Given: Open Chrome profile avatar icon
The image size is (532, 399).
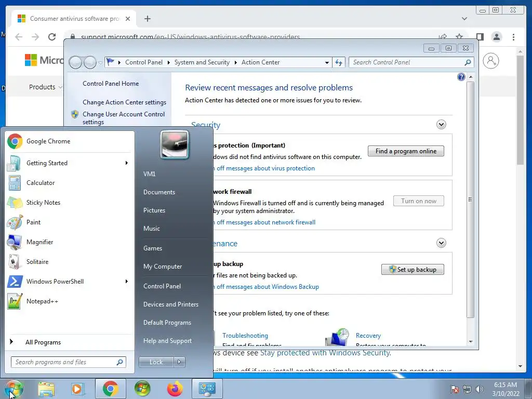Looking at the screenshot, I should pos(496,37).
